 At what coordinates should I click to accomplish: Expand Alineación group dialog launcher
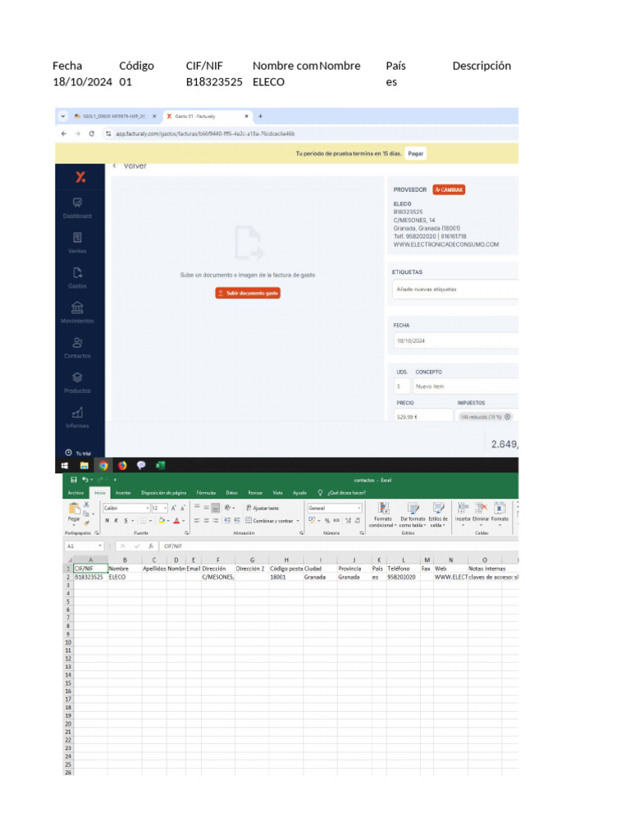[x=302, y=533]
